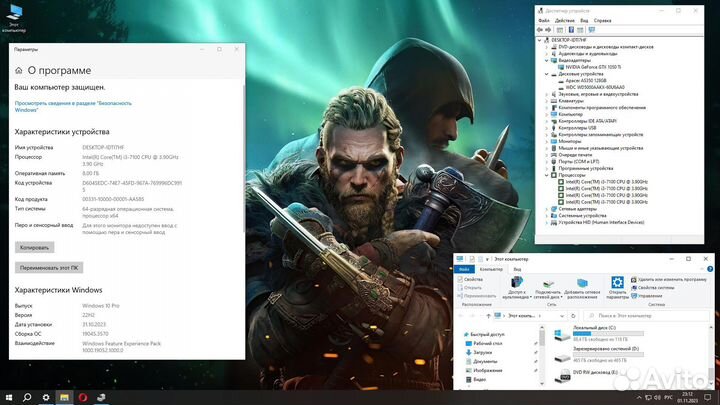This screenshot has height=405, width=720.
Task: Open 'Зарезервировано системой (D:)' drive
Action: point(599,354)
